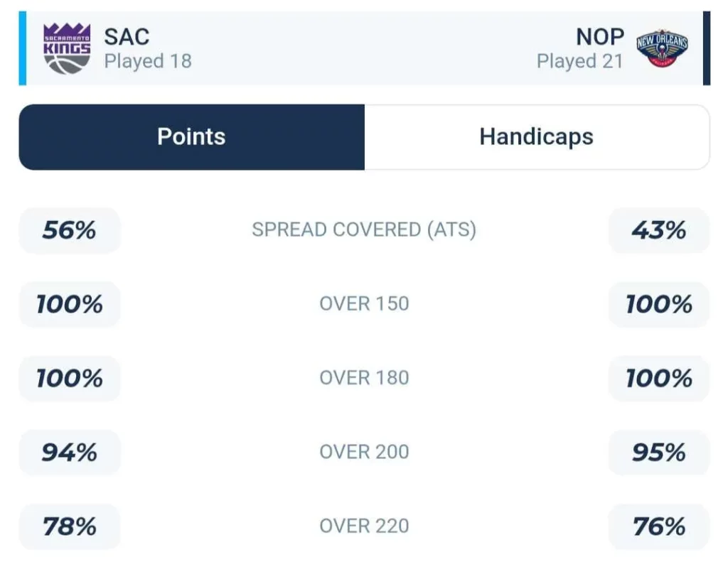728x574 pixels.
Task: Click NOP 43% spread covered badge
Action: coord(659,230)
